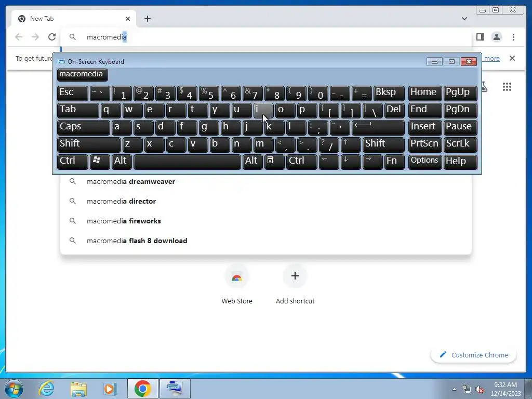
Task: Tap the context menu key on keyboard
Action: 274,162
